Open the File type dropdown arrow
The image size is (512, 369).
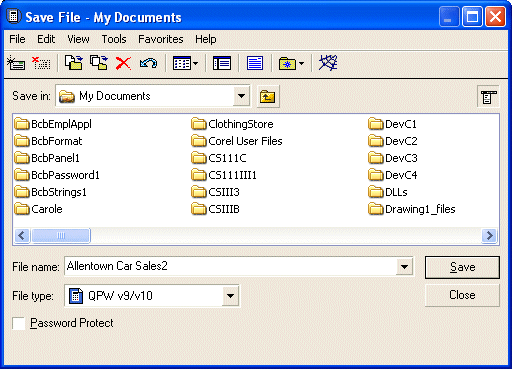click(x=230, y=296)
